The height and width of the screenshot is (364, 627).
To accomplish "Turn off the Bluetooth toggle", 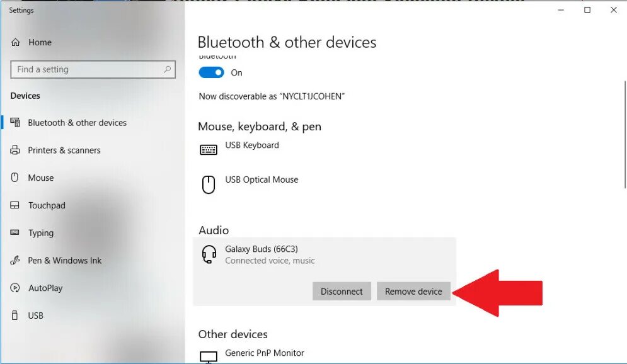I will pos(211,72).
